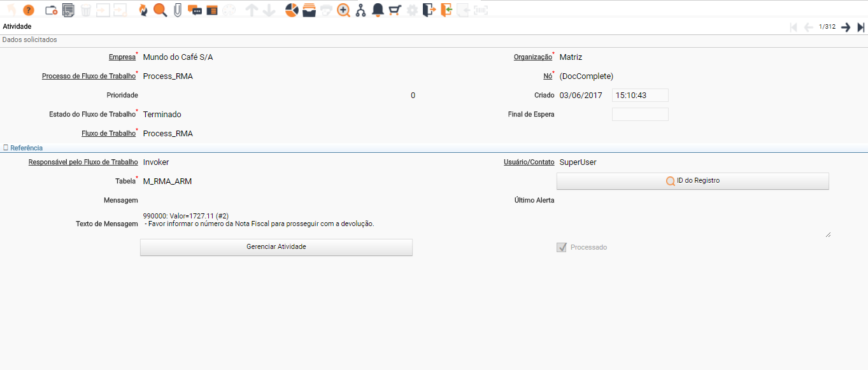The image size is (868, 370).
Task: Click inside the Texto de Mensagem text area
Action: click(x=485, y=224)
